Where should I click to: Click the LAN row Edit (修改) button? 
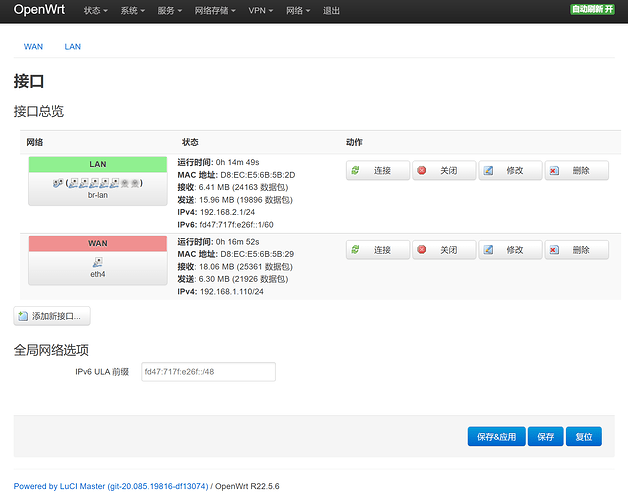coord(509,171)
